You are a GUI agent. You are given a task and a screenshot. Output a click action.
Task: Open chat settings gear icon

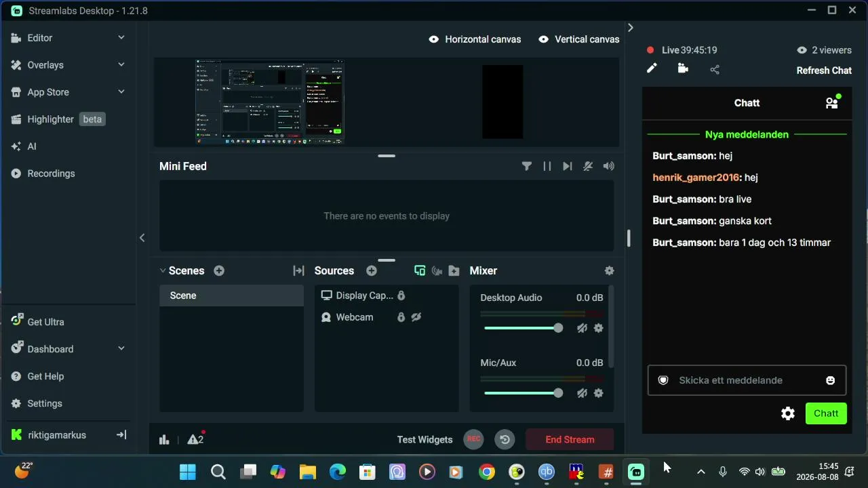click(x=788, y=413)
